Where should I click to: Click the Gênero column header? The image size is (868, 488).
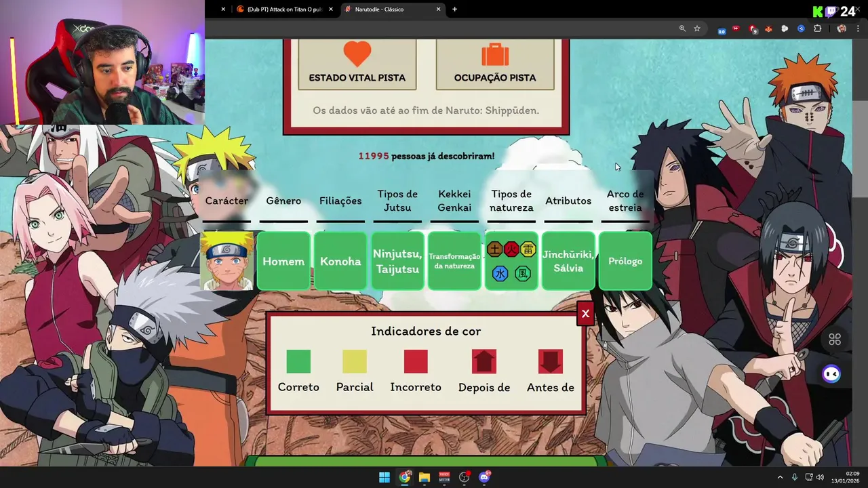pos(283,201)
